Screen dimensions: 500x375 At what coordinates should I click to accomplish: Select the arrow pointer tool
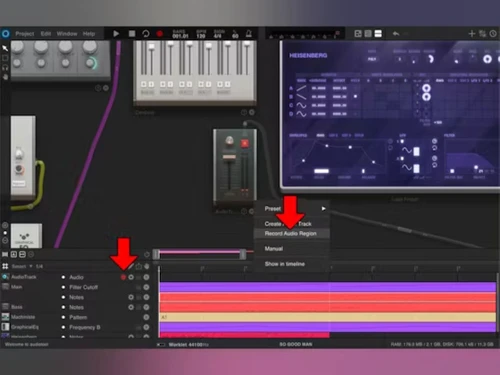click(5, 48)
